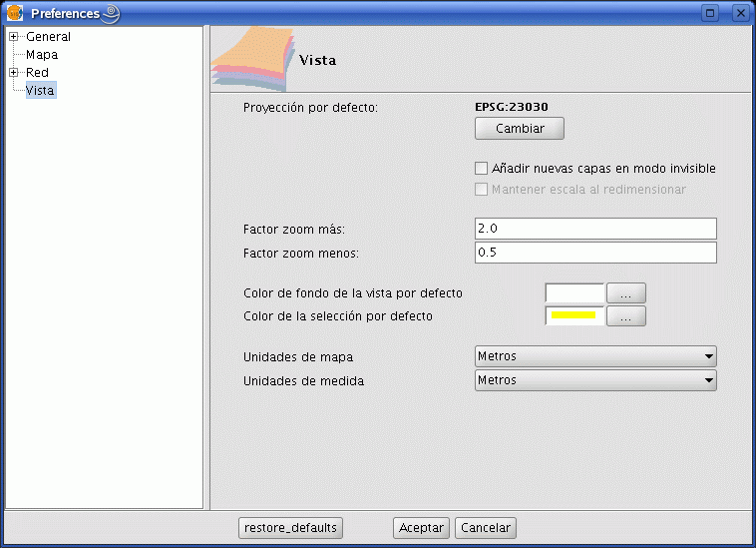Maximize the Preferences window

pyautogui.click(x=710, y=13)
